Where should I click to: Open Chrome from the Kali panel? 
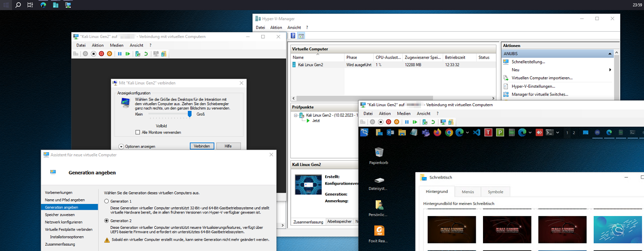(449, 133)
